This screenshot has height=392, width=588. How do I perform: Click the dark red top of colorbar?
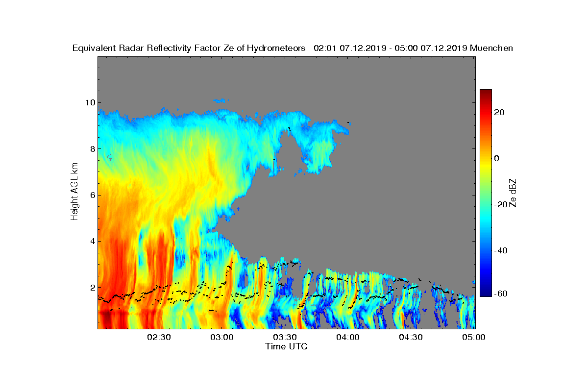486,92
